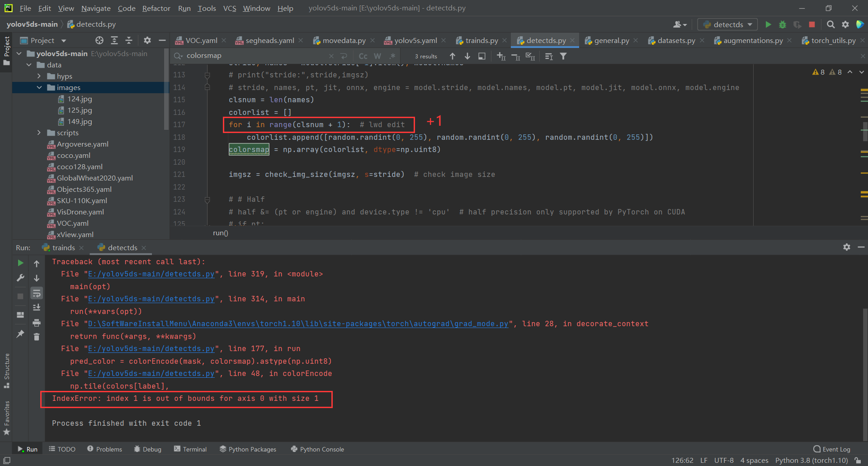
Task: Run with coverage icon in top toolbar
Action: [x=797, y=24]
